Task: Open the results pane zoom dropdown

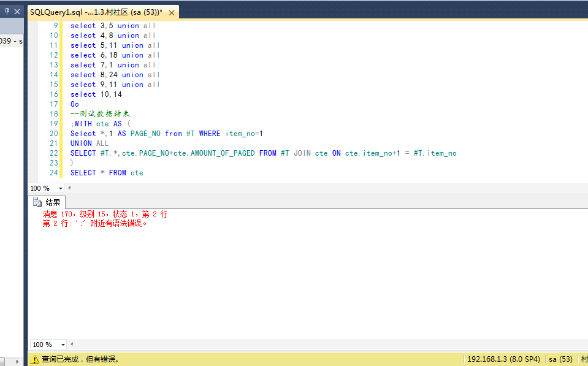Action: click(63, 345)
